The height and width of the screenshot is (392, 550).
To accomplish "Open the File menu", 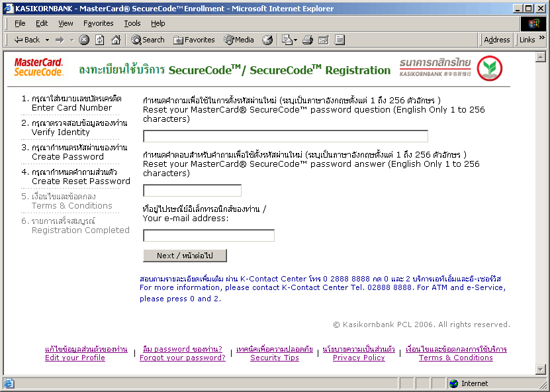I will click(20, 24).
